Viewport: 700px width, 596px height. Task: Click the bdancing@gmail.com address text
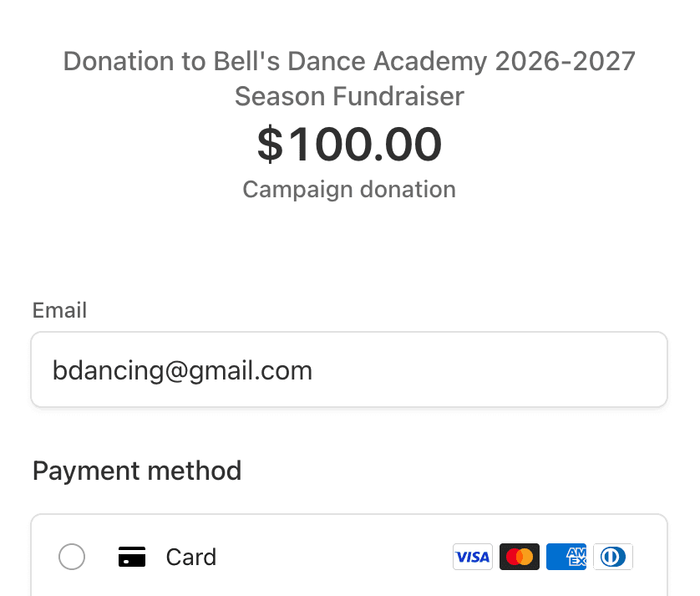(x=182, y=370)
